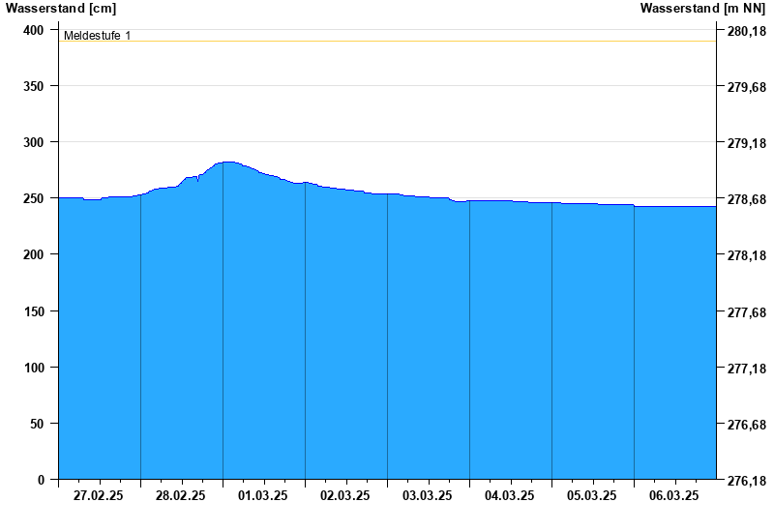
Task: Click the 200 tick on the cm axis
Action: (34, 254)
